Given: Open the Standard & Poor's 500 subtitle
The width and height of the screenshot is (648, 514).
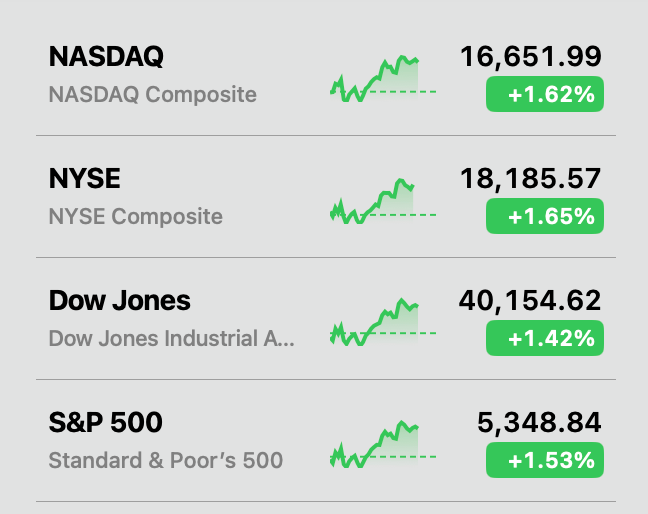Looking at the screenshot, I should 165,461.
